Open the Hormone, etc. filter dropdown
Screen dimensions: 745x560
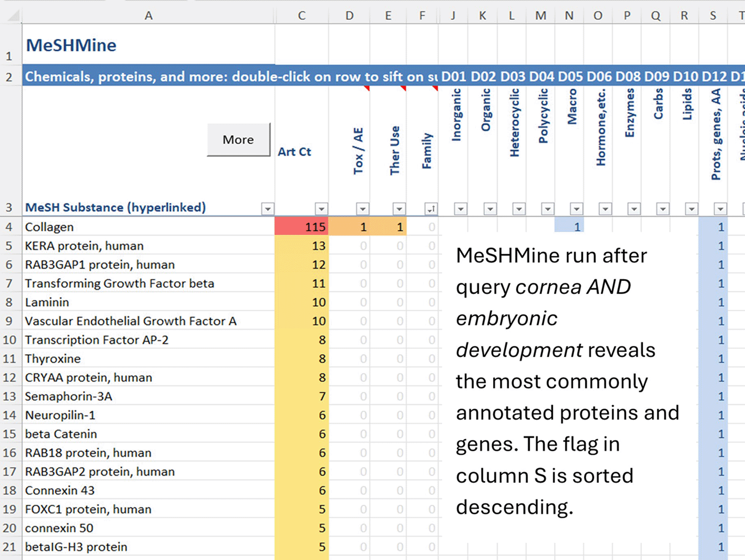coord(605,209)
